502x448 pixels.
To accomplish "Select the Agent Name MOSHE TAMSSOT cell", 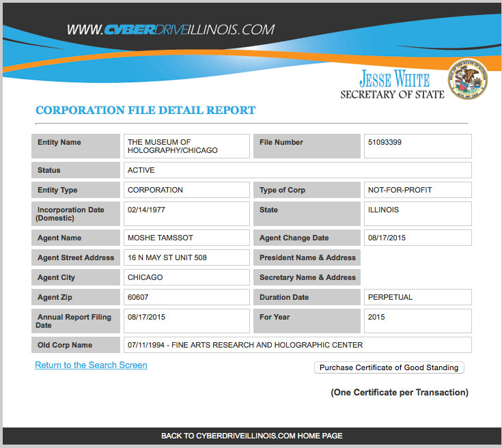I will pyautogui.click(x=186, y=238).
